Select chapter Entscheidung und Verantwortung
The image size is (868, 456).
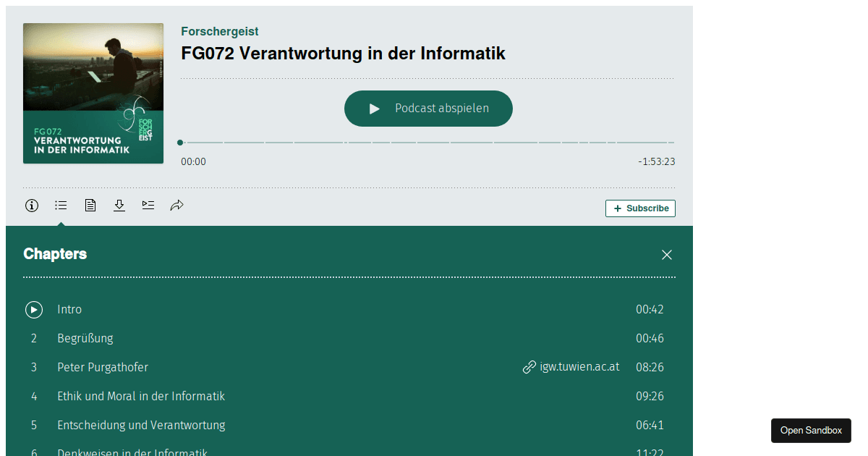(141, 425)
